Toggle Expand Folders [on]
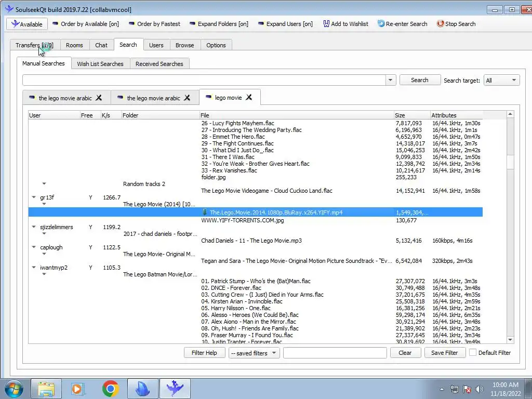The width and height of the screenshot is (532, 399). point(219,24)
